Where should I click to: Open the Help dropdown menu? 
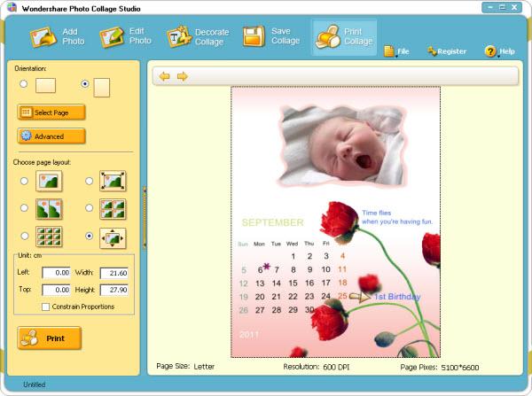499,51
